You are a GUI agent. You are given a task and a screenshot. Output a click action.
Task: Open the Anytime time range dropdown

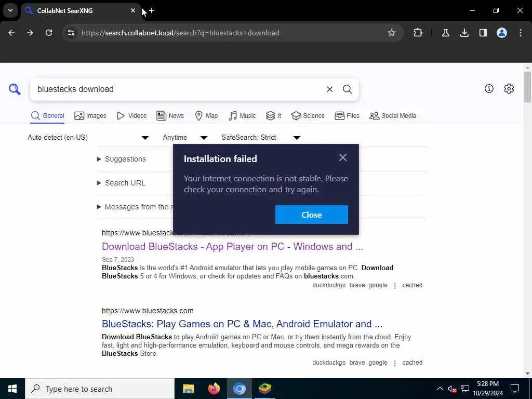(185, 137)
